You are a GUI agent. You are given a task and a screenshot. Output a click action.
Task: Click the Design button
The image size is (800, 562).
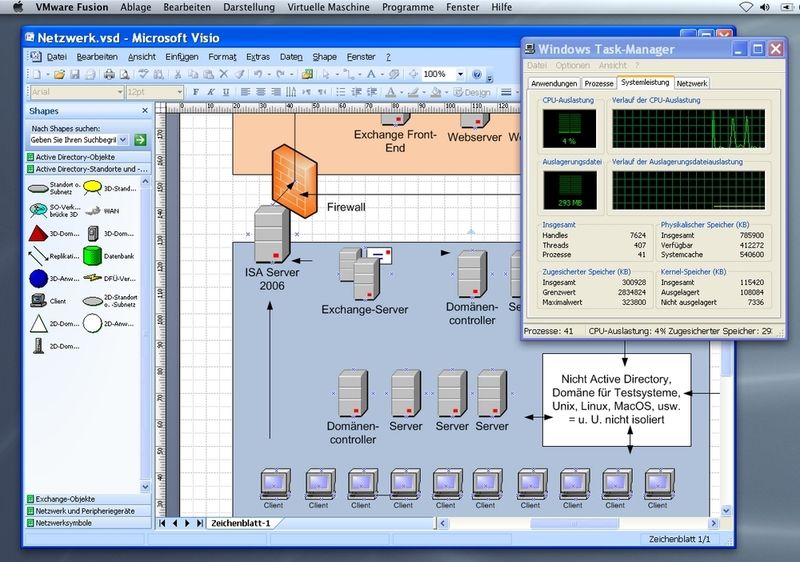pyautogui.click(x=472, y=92)
